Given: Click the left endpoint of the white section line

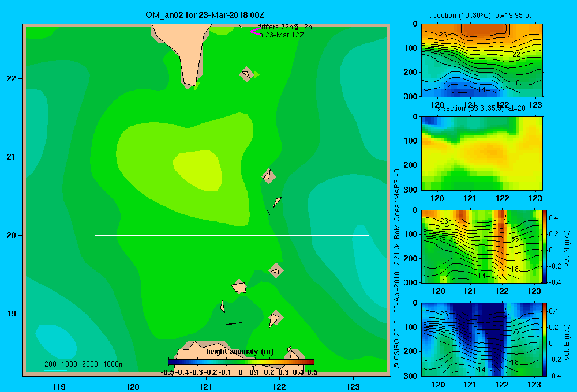Looking at the screenshot, I should tap(96, 235).
